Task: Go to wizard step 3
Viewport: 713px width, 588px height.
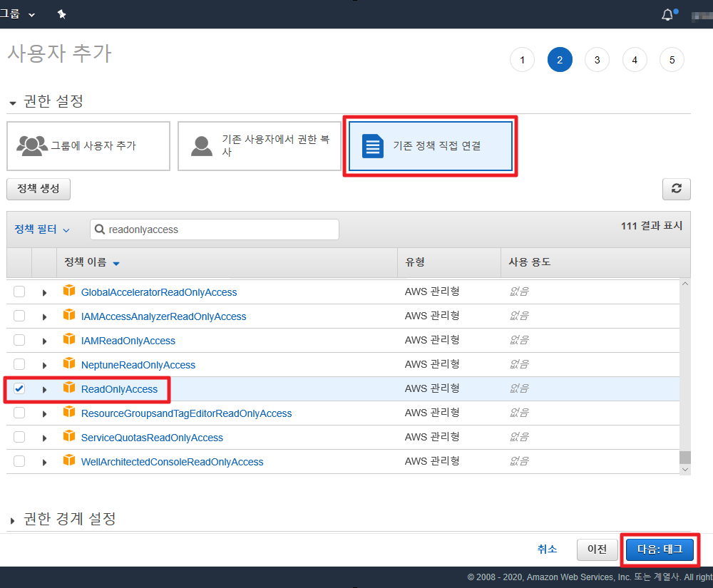Action: 597,60
